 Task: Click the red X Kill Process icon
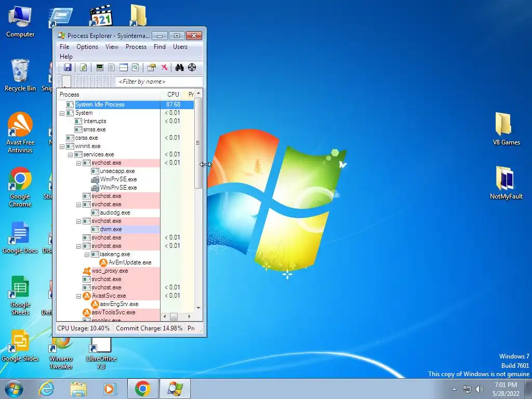(x=164, y=67)
